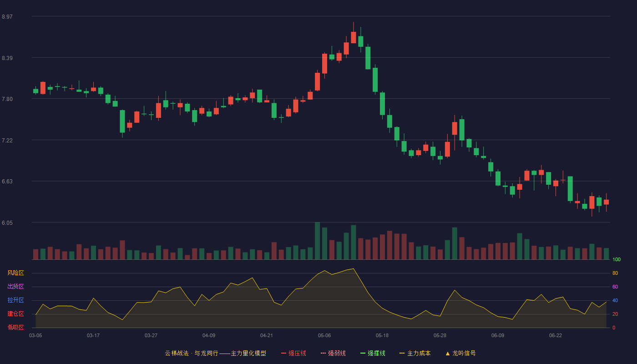Screen dimensions: 637x364
Task: Click the first candlestick above 03-05
Action: (x=35, y=91)
